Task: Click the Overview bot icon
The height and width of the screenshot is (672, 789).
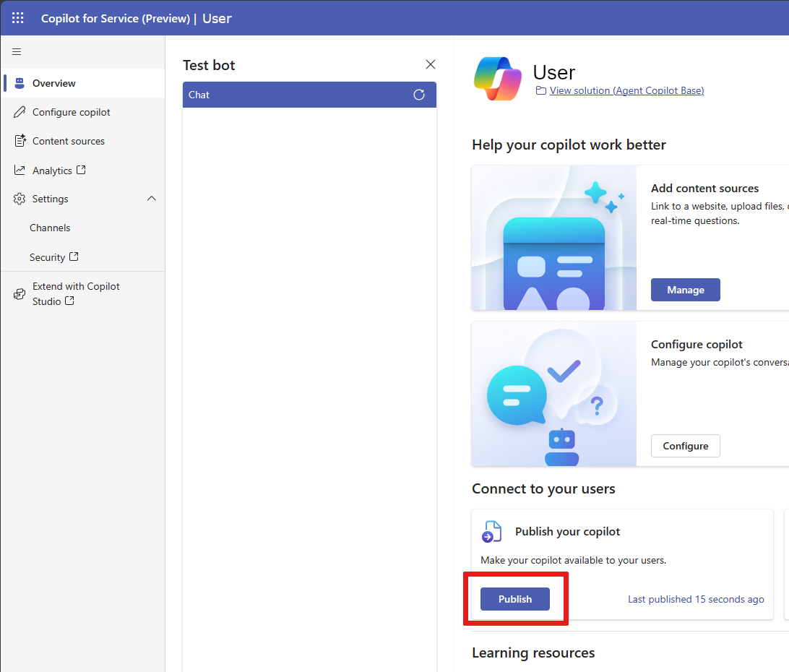Action: [19, 83]
